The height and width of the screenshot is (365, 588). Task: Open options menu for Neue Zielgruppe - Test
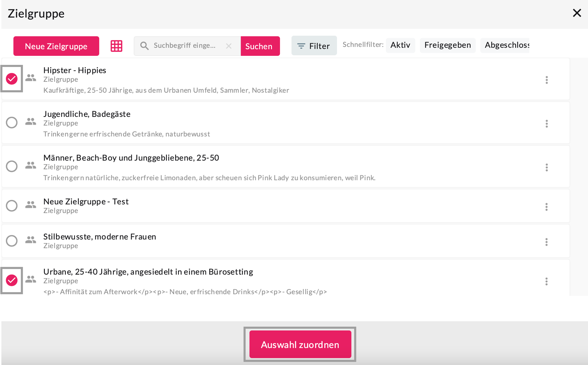tap(546, 207)
